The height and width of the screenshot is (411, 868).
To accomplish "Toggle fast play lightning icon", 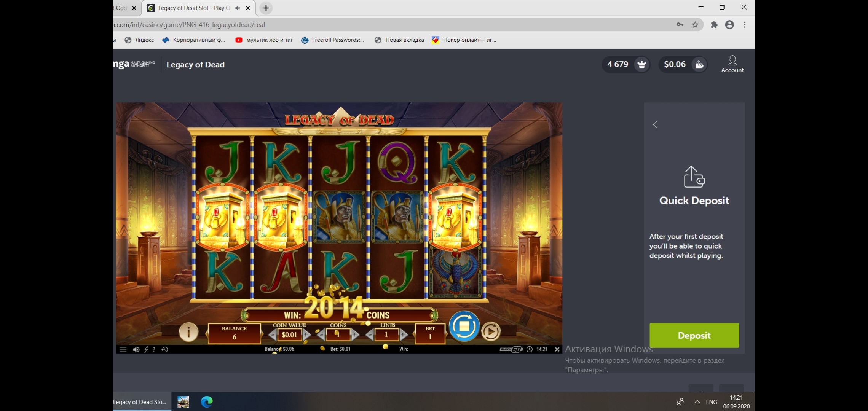I will coord(146,349).
